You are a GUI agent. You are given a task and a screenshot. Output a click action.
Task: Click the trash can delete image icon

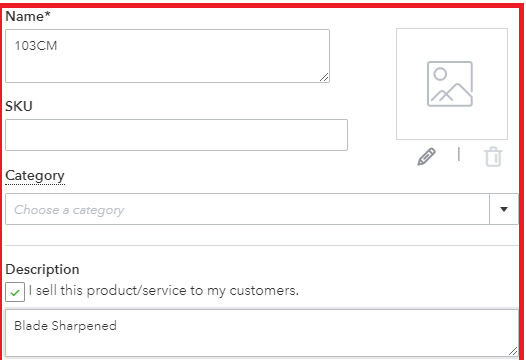pyautogui.click(x=493, y=157)
